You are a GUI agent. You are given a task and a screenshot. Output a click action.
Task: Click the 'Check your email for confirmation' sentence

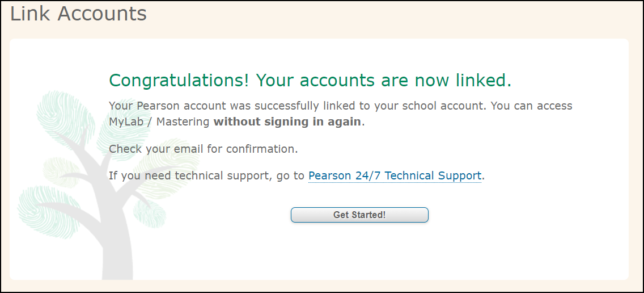204,149
